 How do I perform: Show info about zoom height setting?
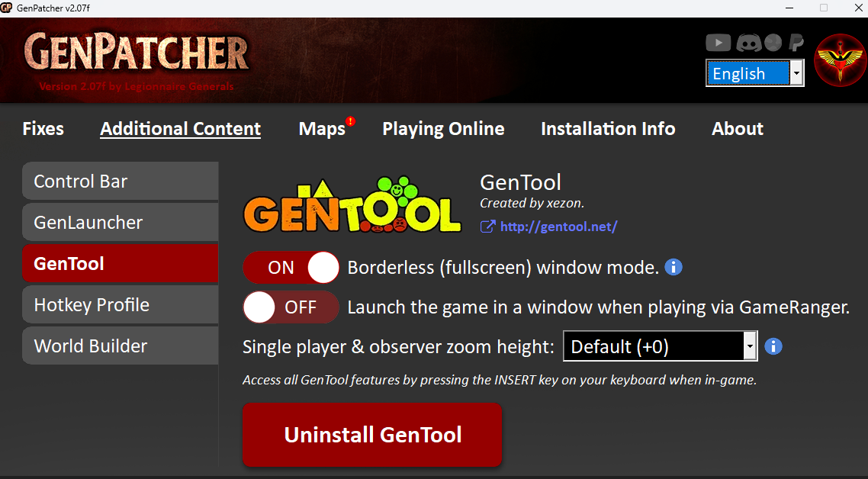773,346
